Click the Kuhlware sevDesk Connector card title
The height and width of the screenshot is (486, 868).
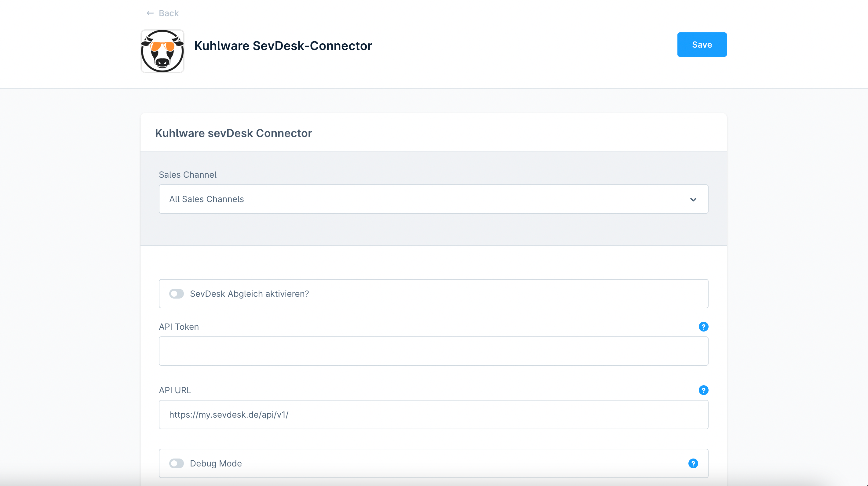tap(234, 133)
